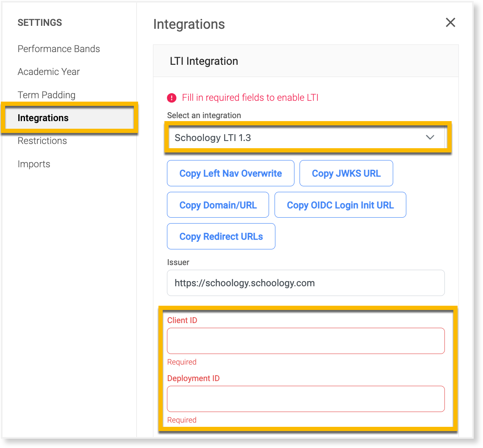Screen dimensions: 483x448
Task: Click the LTI Integration panel header
Action: [306, 61]
